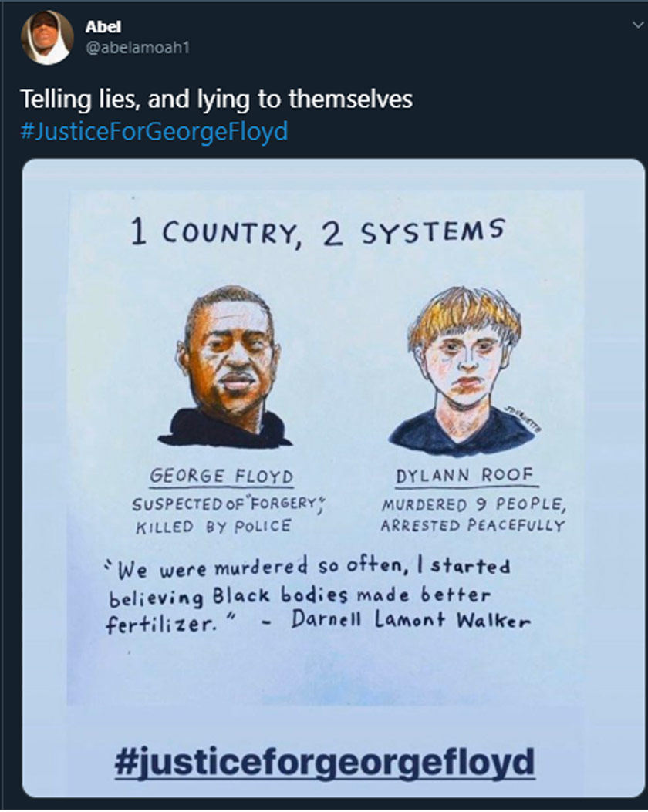Click the "1 COUNTRY, 2 SYSTEMS" cartoon title
The height and width of the screenshot is (812, 648).
(x=317, y=231)
